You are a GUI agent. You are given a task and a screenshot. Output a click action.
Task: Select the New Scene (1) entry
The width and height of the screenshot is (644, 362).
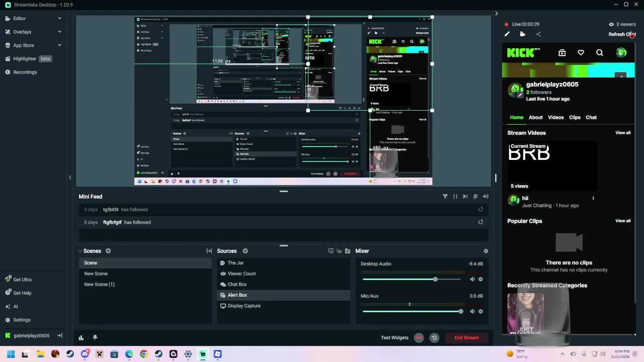click(145, 285)
